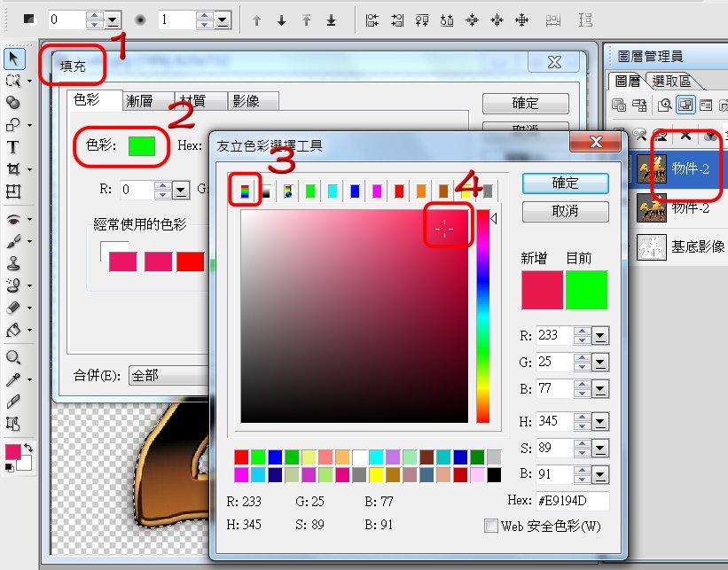Click 確定 in the color picker dialog
The width and height of the screenshot is (728, 570).
[565, 183]
